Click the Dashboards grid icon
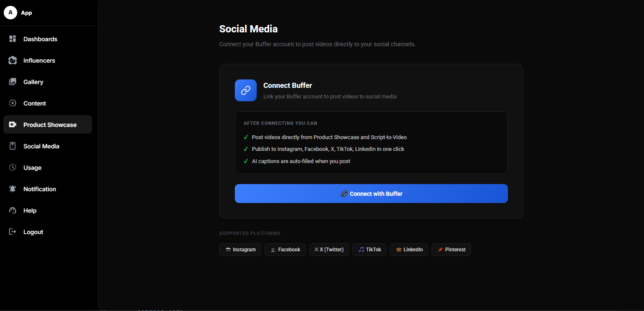This screenshot has height=311, width=644. 13,39
